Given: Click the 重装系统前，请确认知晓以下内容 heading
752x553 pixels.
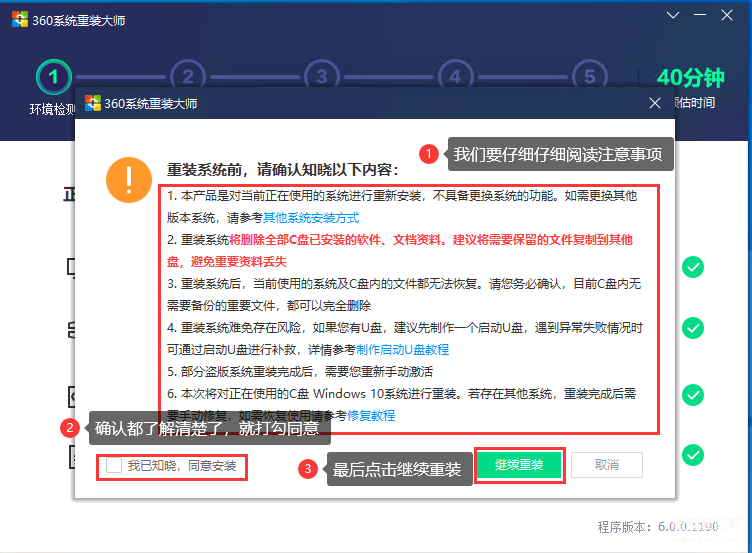Looking at the screenshot, I should (x=282, y=170).
